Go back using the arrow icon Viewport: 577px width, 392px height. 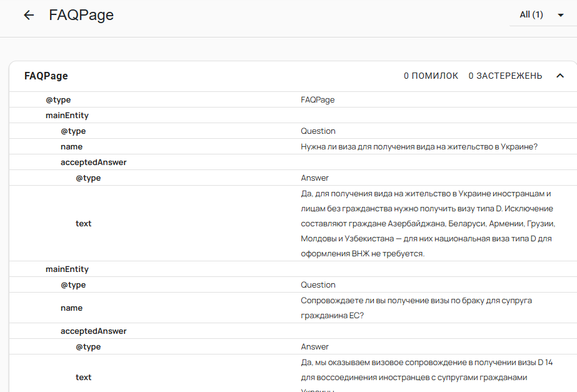[x=29, y=15]
